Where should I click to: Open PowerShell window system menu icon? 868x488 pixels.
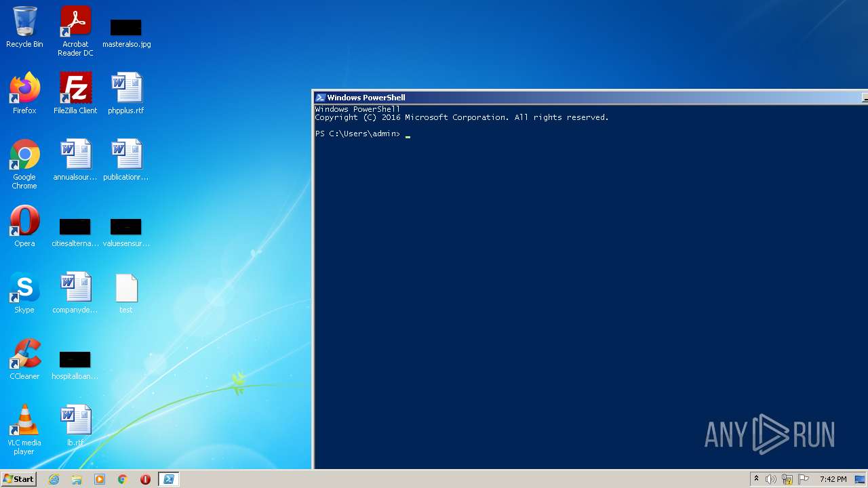(320, 98)
